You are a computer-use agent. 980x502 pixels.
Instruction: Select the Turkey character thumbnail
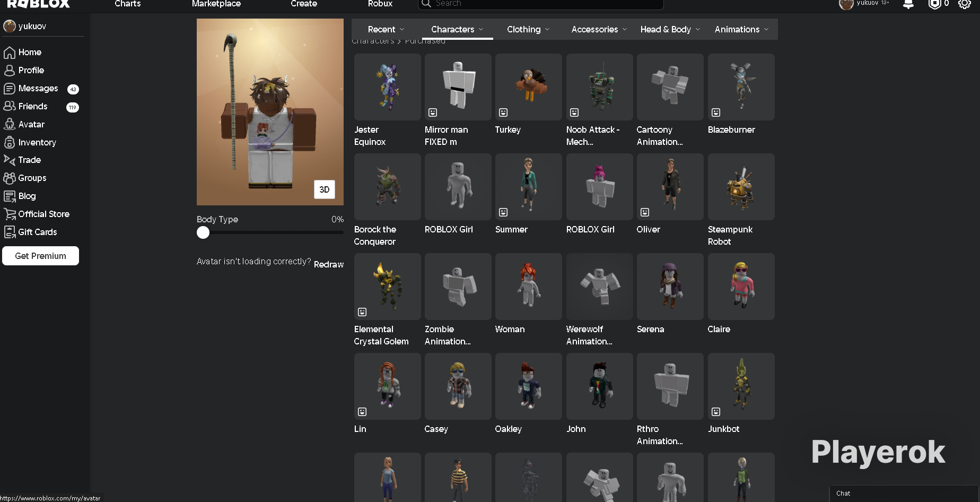(529, 87)
